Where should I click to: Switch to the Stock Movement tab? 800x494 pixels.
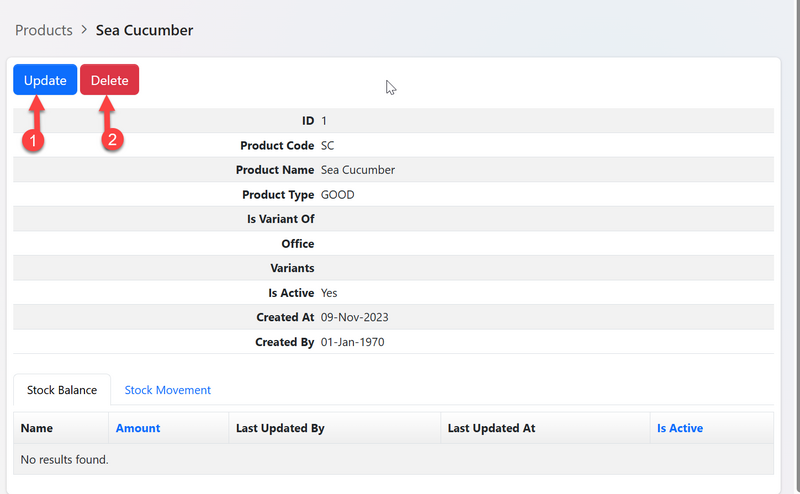pos(167,390)
